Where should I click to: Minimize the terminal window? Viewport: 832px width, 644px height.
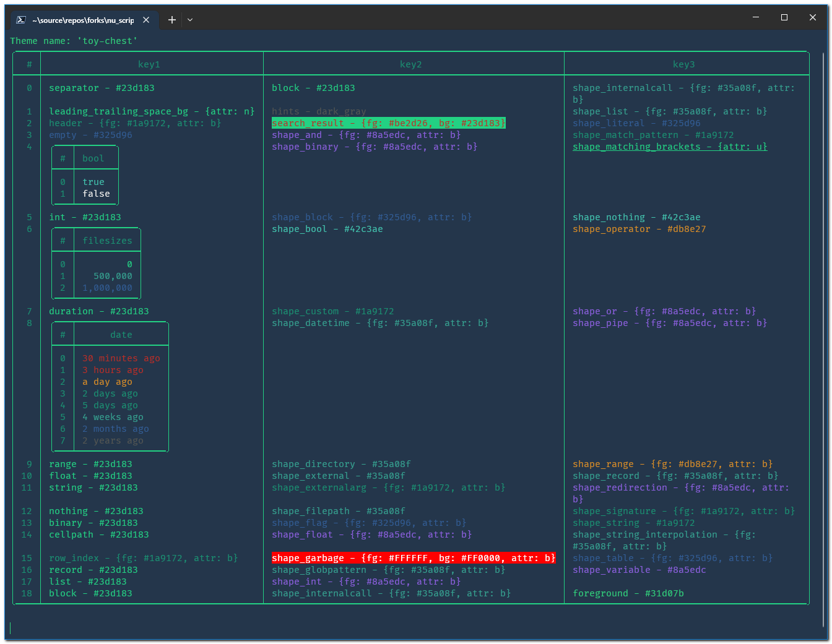[756, 17]
